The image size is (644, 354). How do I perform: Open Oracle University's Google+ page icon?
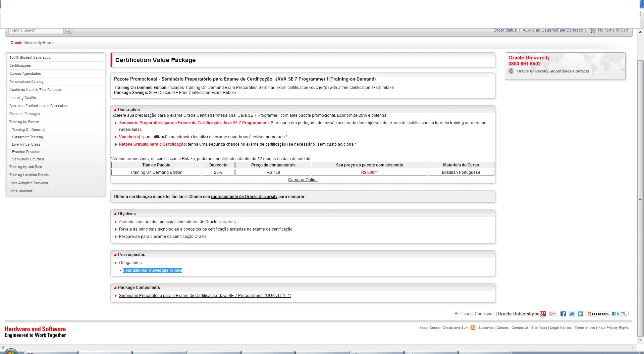click(543, 314)
